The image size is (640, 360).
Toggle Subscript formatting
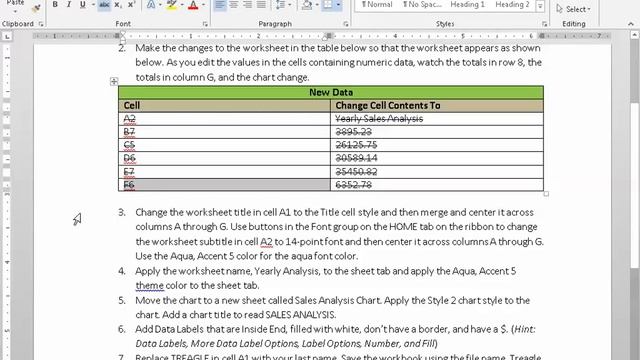coord(118,4)
